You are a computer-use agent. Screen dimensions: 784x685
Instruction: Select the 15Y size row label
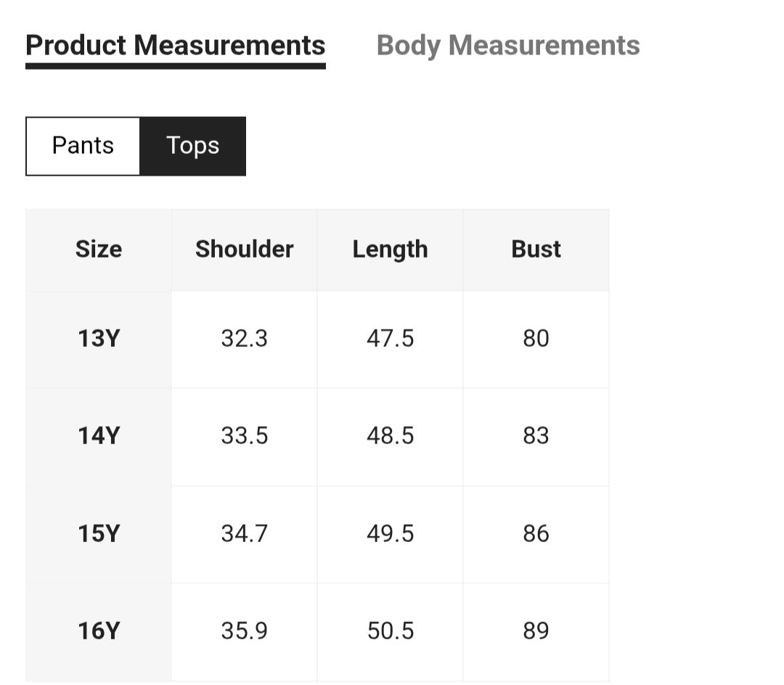pos(98,534)
